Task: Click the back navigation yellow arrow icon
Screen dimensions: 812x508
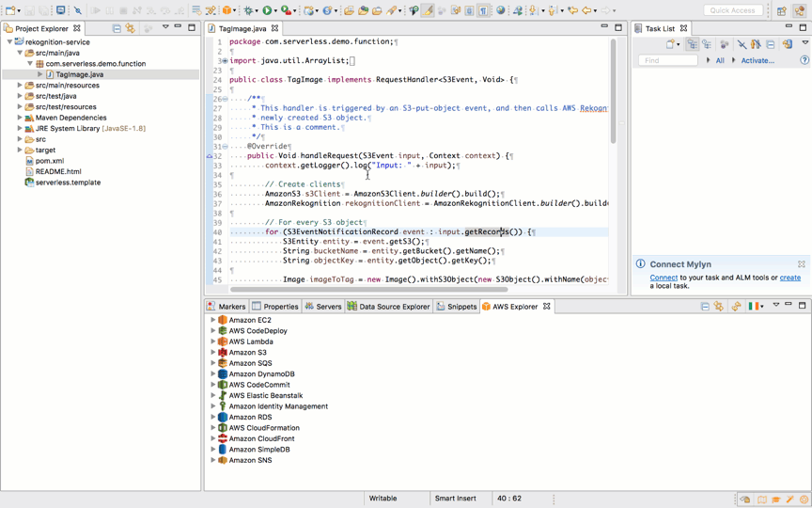Action: [x=587, y=10]
